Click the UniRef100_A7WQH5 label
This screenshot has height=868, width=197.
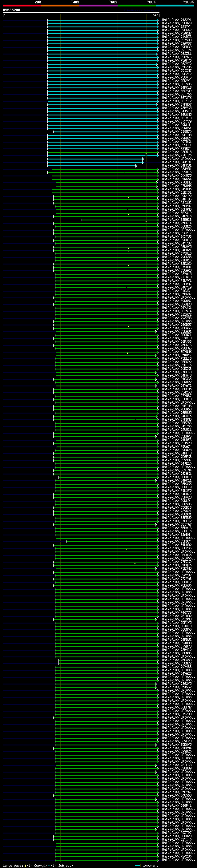(x=176, y=182)
